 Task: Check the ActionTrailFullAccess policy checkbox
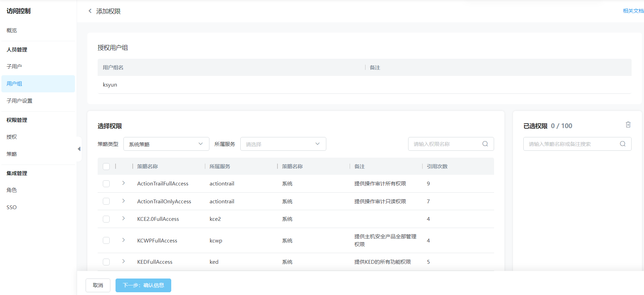106,184
